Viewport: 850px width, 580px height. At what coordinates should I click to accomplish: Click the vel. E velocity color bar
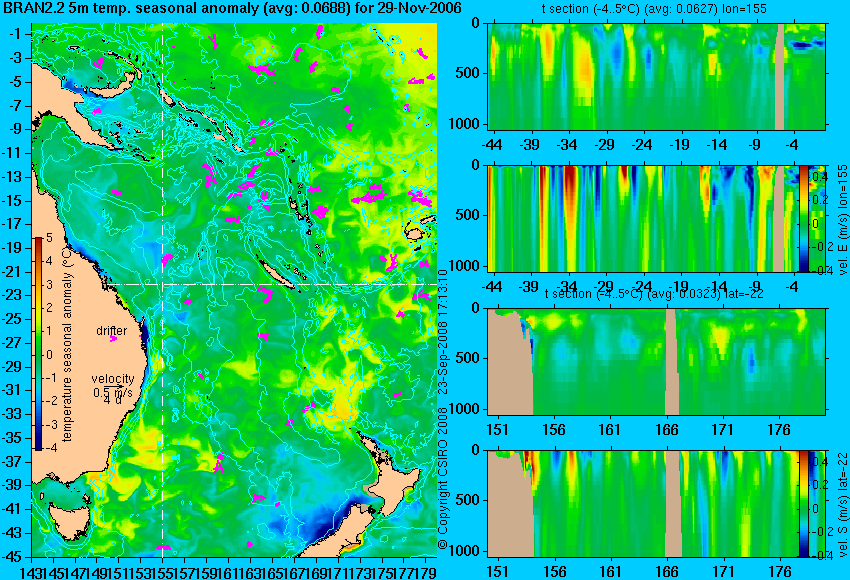[804, 219]
